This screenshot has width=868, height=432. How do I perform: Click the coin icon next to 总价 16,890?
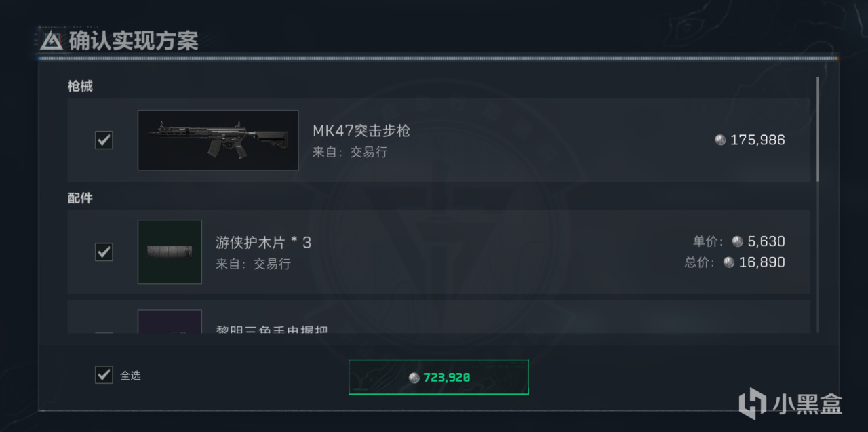click(729, 262)
